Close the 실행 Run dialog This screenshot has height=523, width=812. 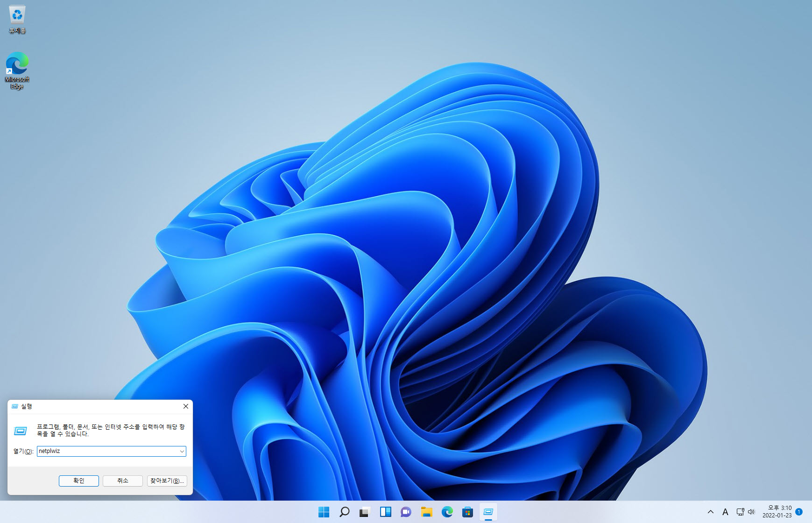(186, 406)
